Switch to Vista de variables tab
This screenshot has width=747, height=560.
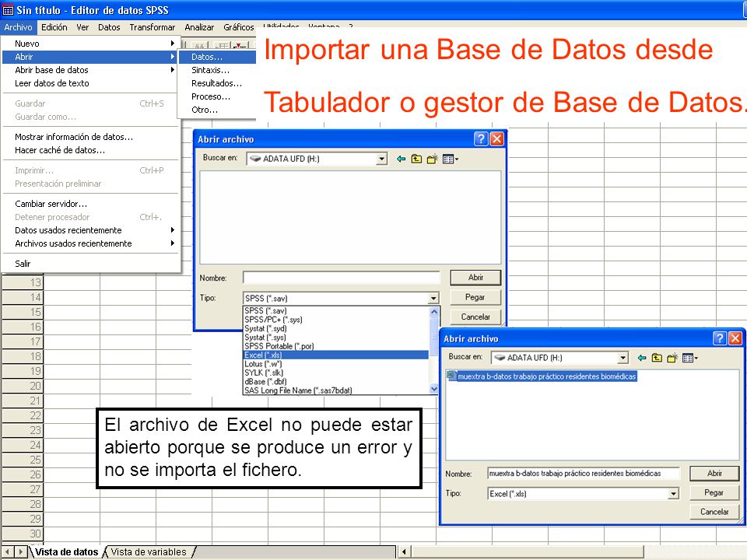coord(149,552)
